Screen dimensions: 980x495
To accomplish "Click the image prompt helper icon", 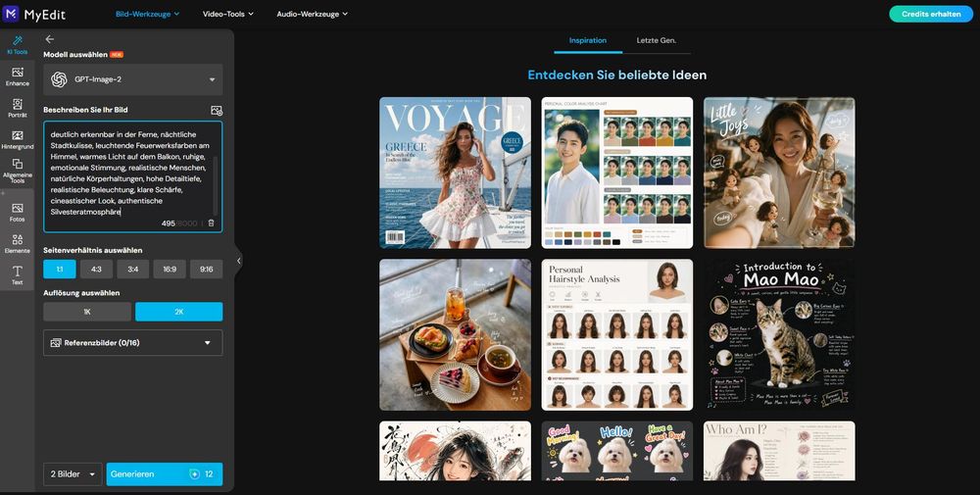I will point(217,111).
